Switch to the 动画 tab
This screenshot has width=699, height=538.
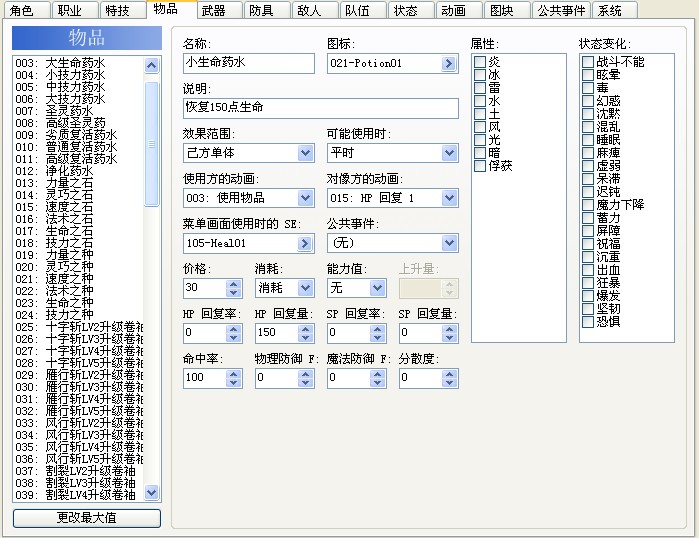459,10
